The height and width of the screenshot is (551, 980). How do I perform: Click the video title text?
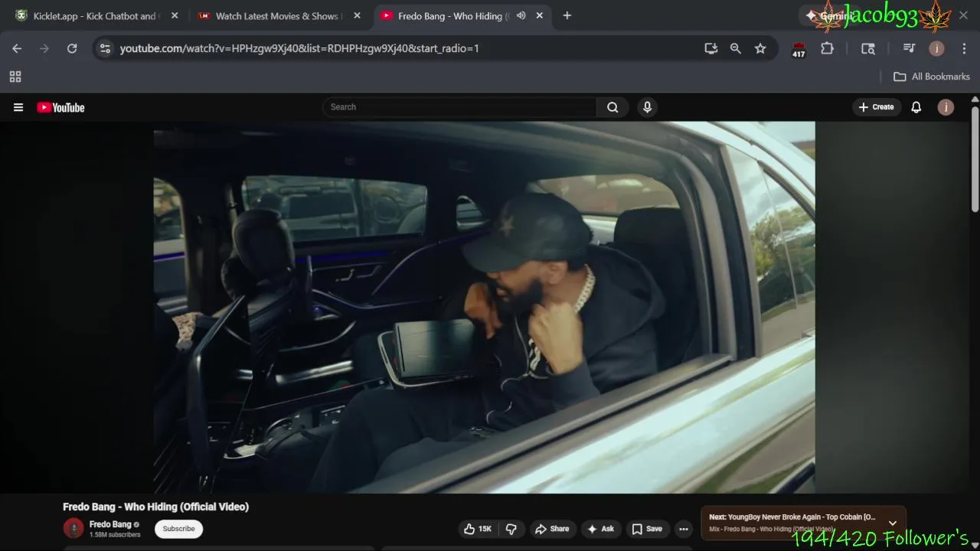[155, 507]
